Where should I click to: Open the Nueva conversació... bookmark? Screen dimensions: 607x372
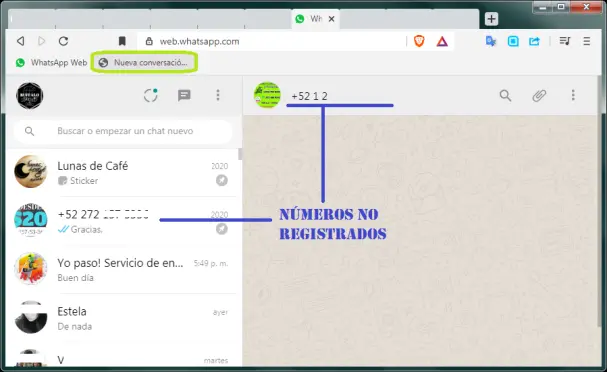(x=144, y=63)
